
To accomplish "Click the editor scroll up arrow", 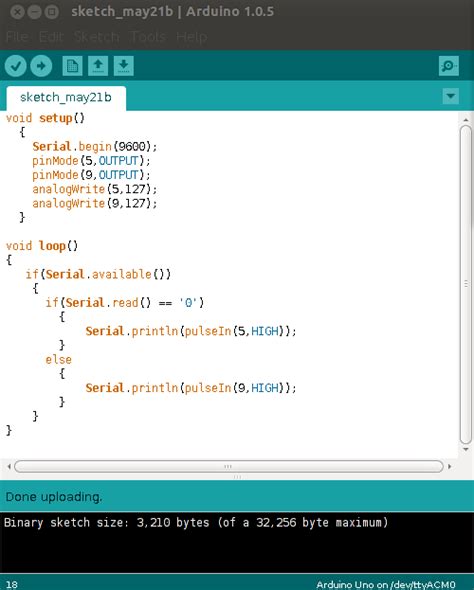I will pyautogui.click(x=466, y=120).
